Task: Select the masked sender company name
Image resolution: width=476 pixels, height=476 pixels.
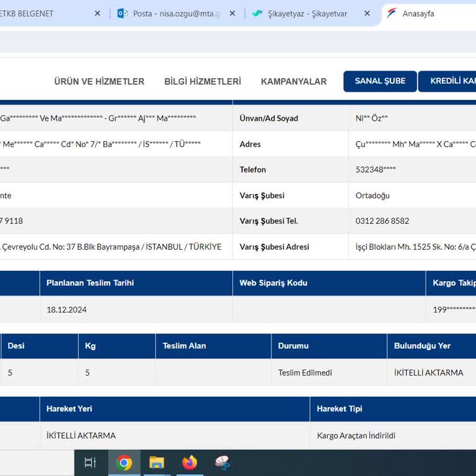Action: click(x=98, y=118)
